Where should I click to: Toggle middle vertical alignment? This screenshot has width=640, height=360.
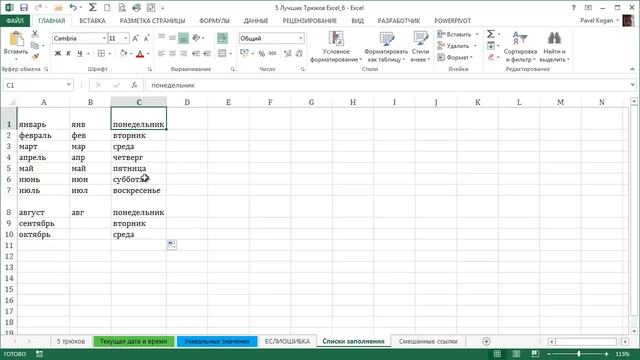(x=172, y=38)
